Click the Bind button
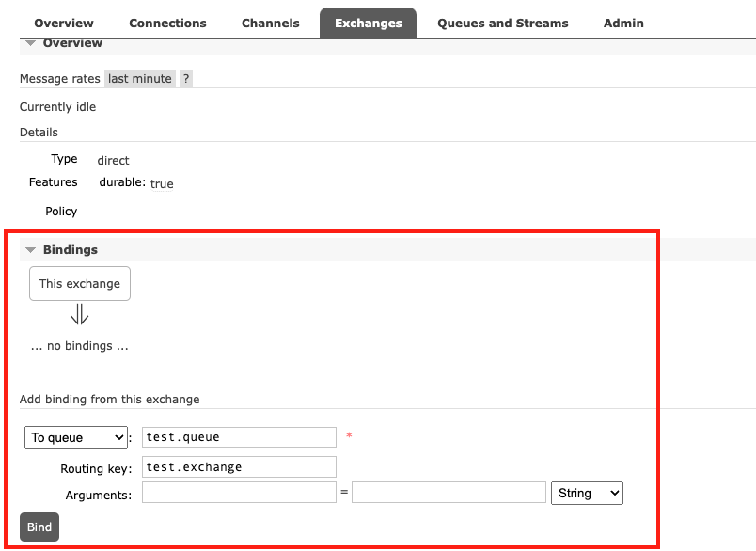Image resolution: width=756 pixels, height=551 pixels. coord(39,527)
